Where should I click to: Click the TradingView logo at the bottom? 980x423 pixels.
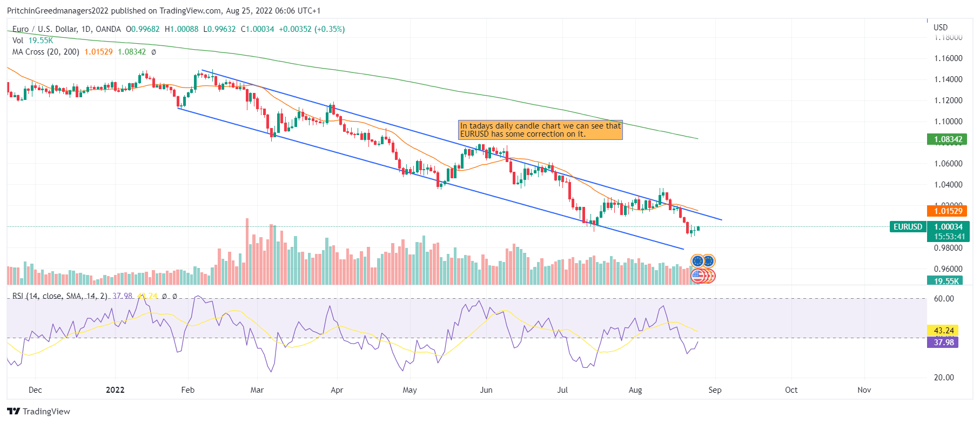point(38,411)
